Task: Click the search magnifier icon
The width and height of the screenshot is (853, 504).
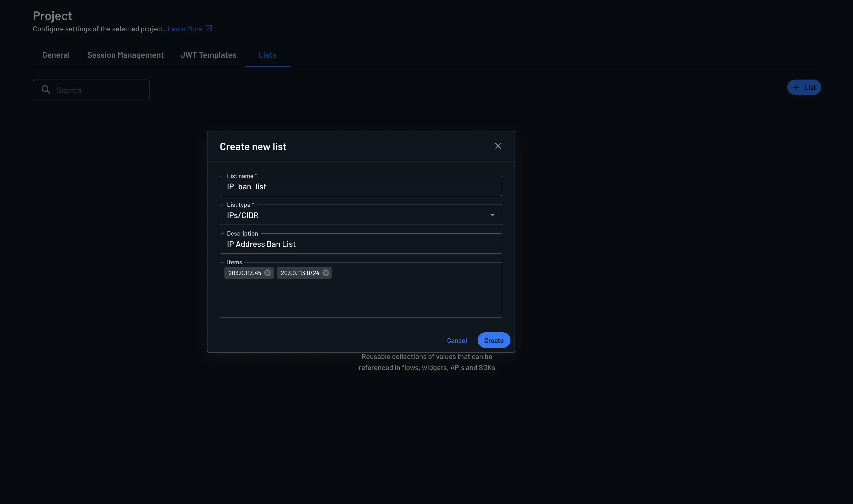Action: [x=46, y=89]
